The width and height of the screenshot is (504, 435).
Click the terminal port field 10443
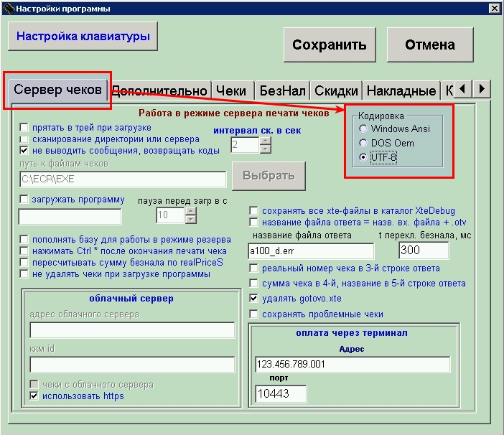coord(281,393)
